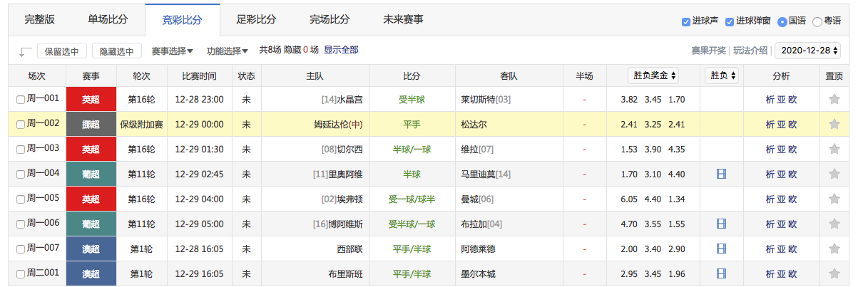
Task: Click 亚 link in the 切尔西 row
Action: point(781,150)
